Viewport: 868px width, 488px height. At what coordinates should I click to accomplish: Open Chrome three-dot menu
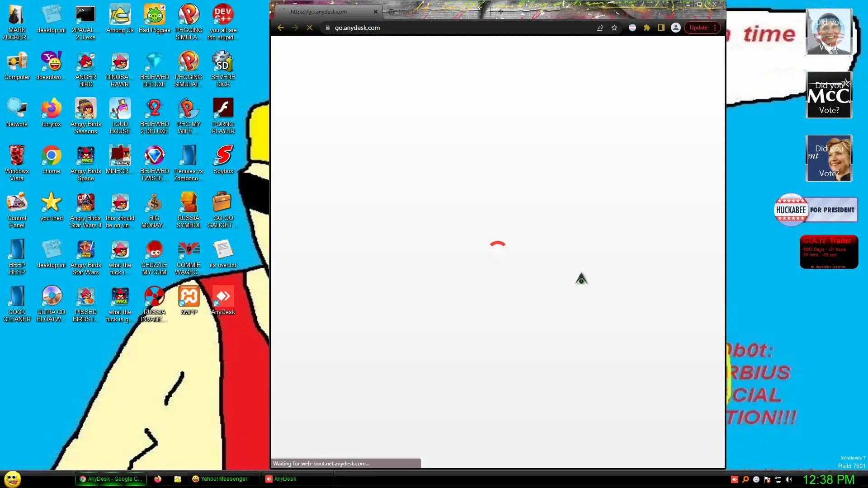(x=715, y=28)
